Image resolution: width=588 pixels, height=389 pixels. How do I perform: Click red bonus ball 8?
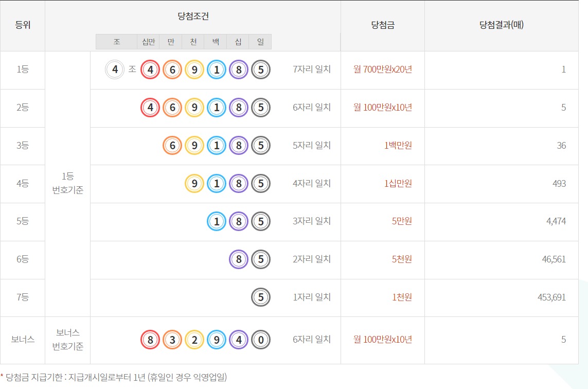pos(150,340)
